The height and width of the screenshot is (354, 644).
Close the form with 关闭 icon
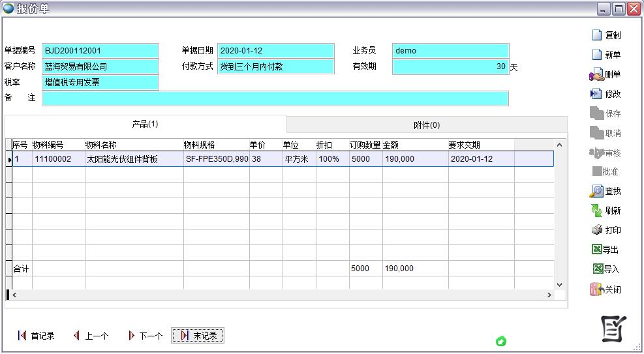(596, 289)
